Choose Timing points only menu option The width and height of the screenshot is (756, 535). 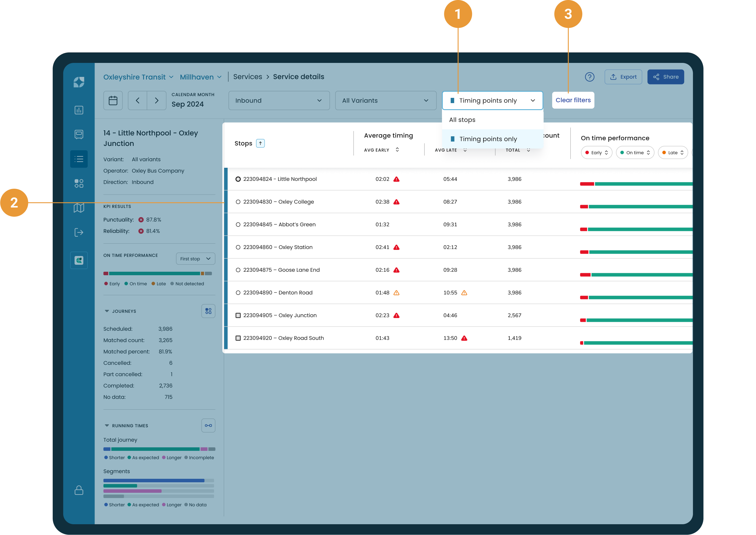[x=488, y=139]
